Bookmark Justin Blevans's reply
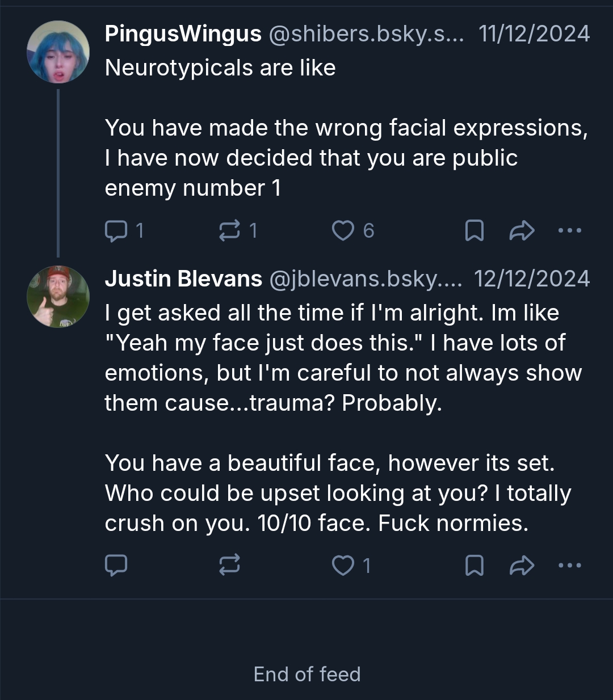 tap(475, 565)
